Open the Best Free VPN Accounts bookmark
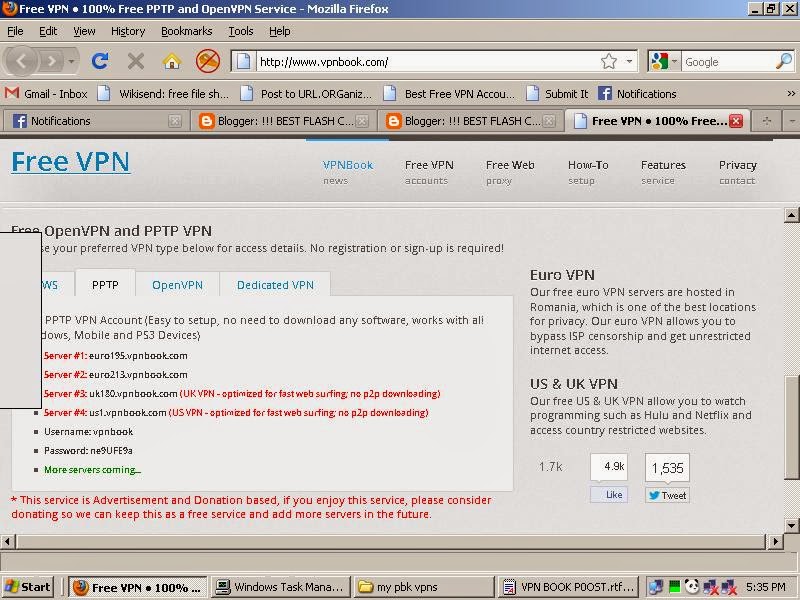800x600 pixels. (449, 94)
